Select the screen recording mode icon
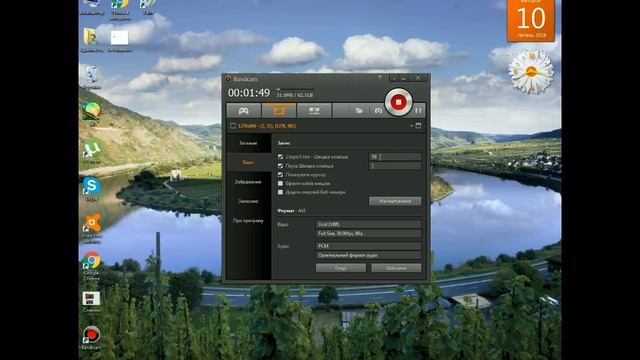 (279, 111)
